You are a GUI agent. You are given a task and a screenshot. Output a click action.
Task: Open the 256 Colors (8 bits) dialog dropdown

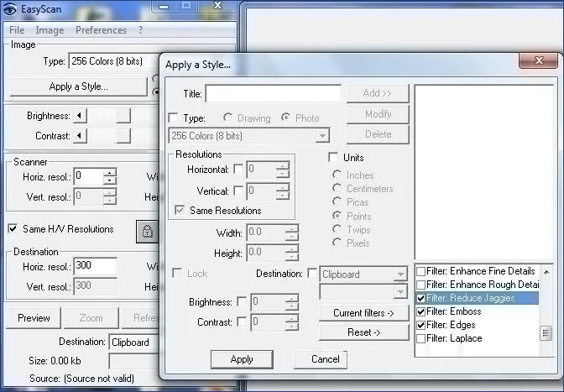coord(322,136)
